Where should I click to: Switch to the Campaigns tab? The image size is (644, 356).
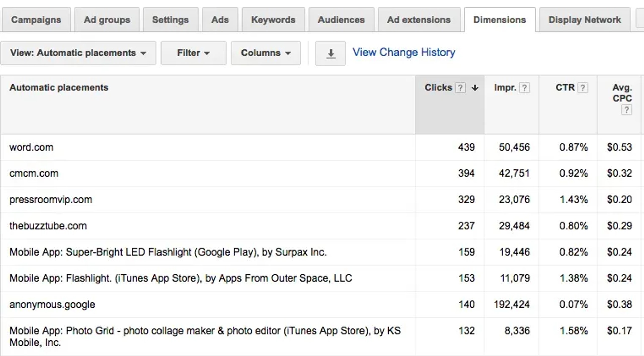click(x=36, y=20)
